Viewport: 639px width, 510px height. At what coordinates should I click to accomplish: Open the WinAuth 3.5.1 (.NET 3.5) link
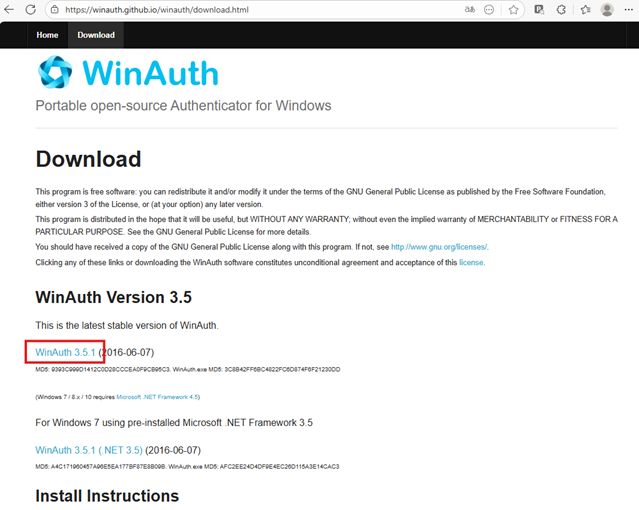(x=89, y=450)
